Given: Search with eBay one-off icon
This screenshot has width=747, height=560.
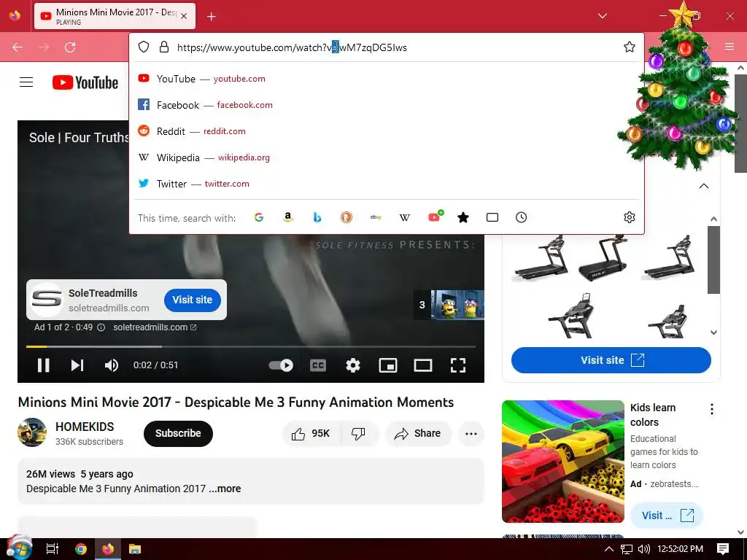Looking at the screenshot, I should tap(376, 217).
